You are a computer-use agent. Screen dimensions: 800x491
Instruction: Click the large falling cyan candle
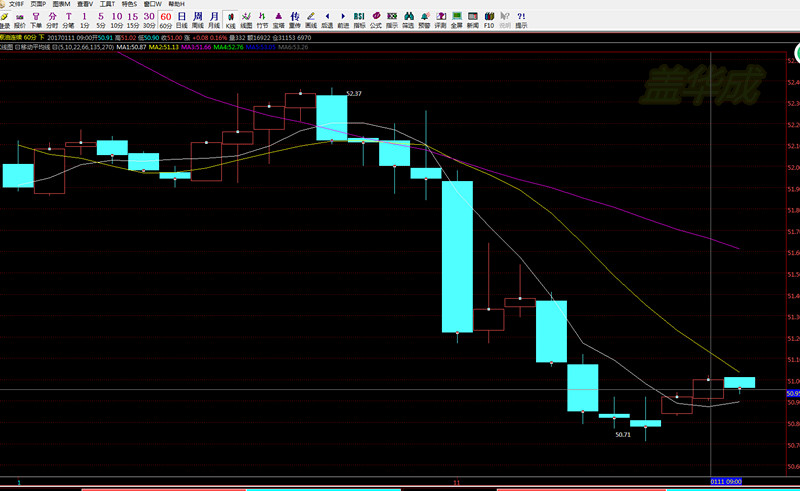point(457,257)
